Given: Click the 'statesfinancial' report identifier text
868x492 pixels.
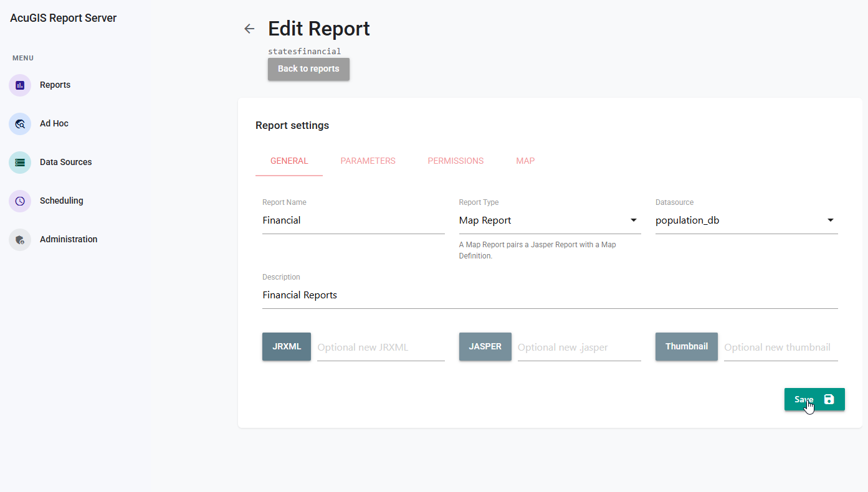Looking at the screenshot, I should [x=305, y=52].
